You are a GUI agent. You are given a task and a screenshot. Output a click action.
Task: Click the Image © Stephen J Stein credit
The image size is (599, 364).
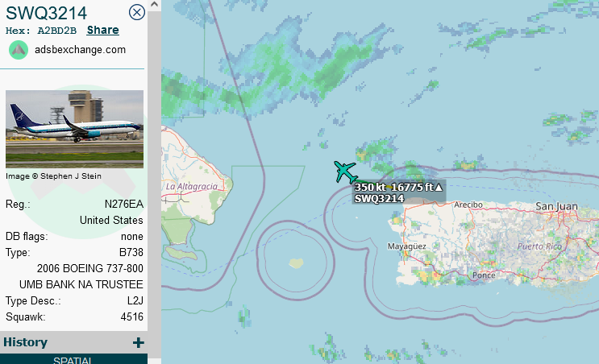pos(53,176)
